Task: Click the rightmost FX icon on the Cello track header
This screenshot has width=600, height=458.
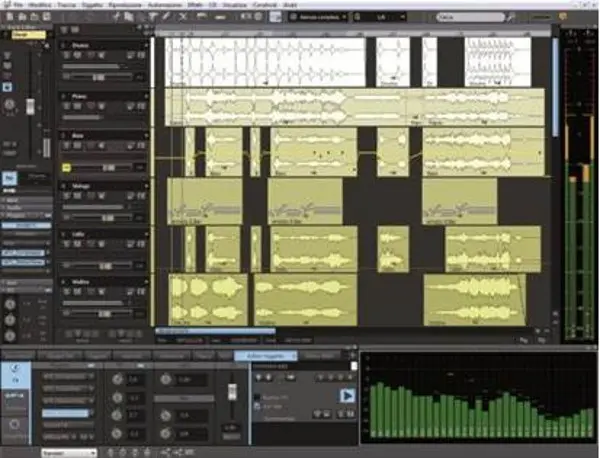Action: (x=141, y=243)
